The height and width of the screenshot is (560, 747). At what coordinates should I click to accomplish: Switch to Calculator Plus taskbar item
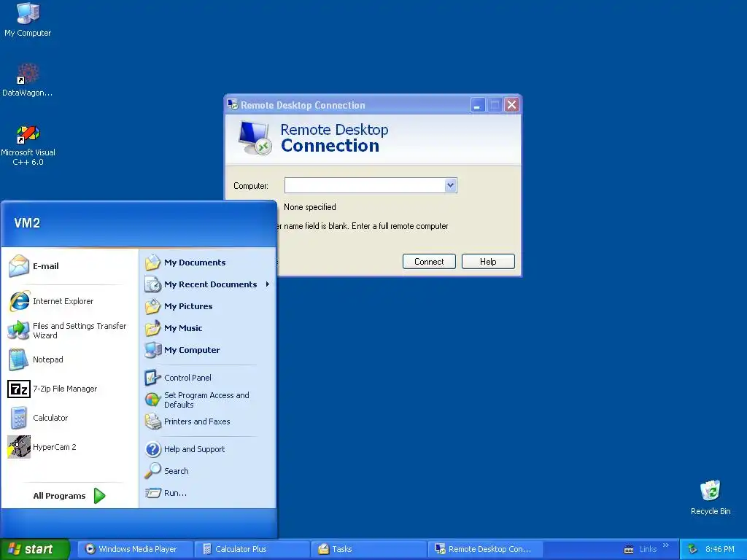click(252, 549)
